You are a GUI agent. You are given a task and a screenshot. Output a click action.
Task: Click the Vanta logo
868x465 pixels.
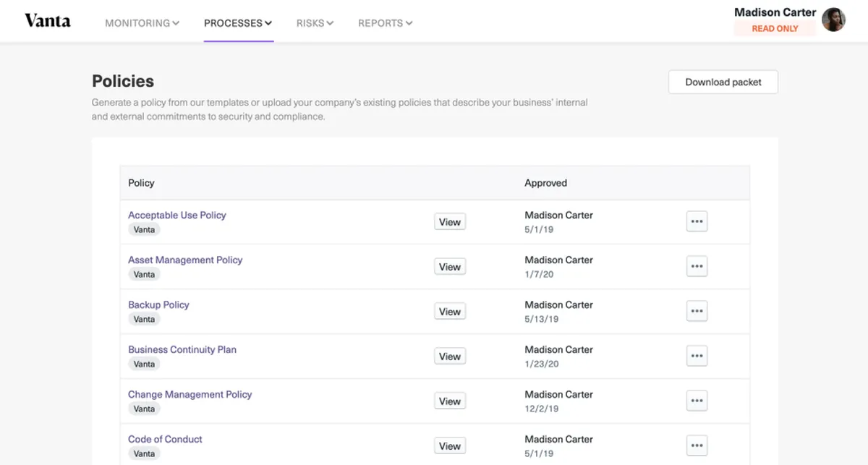point(48,20)
